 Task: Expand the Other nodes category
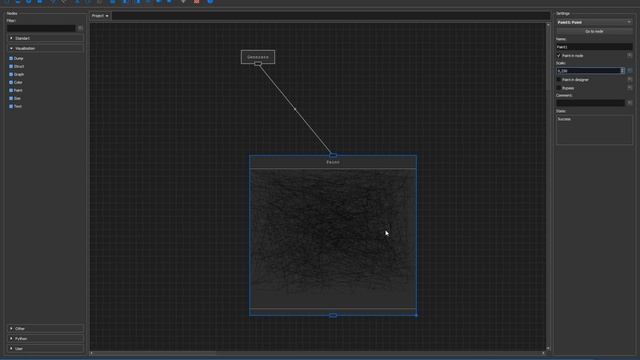[45, 329]
